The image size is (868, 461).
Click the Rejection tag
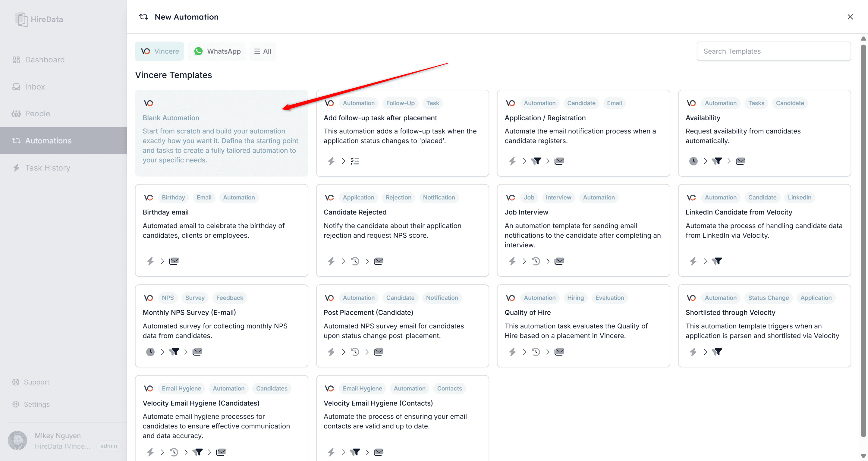[398, 197]
